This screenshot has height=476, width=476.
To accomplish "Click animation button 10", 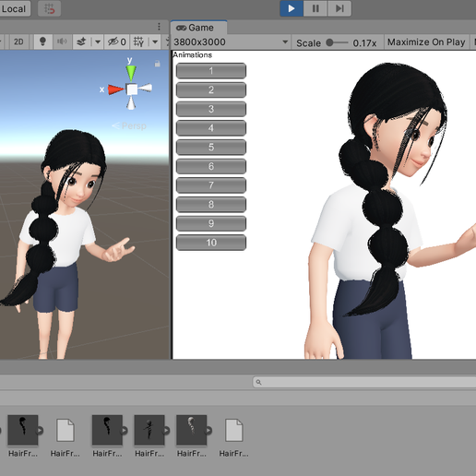I will click(211, 243).
